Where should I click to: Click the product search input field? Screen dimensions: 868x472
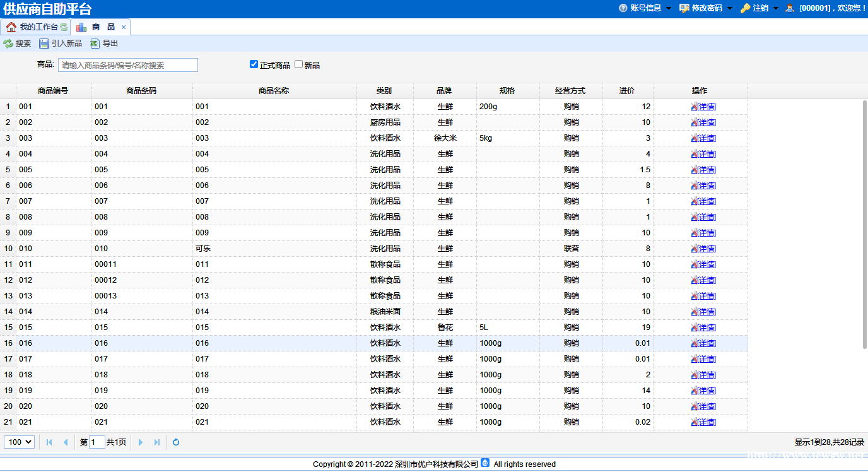coord(128,65)
